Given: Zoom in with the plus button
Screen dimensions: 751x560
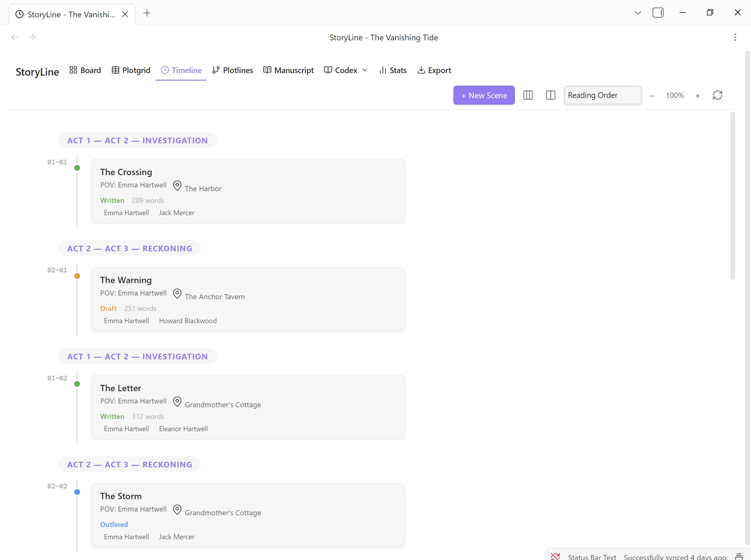Looking at the screenshot, I should coord(697,96).
